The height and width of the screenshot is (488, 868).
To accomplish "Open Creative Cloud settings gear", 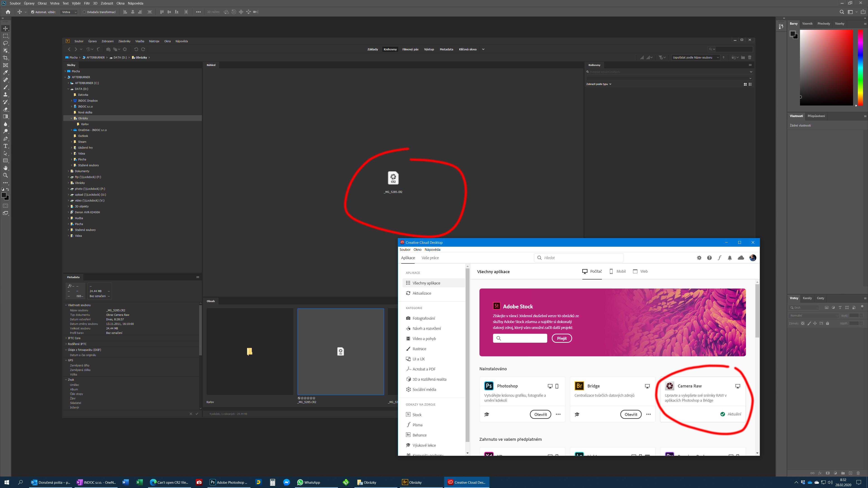I will coord(699,258).
